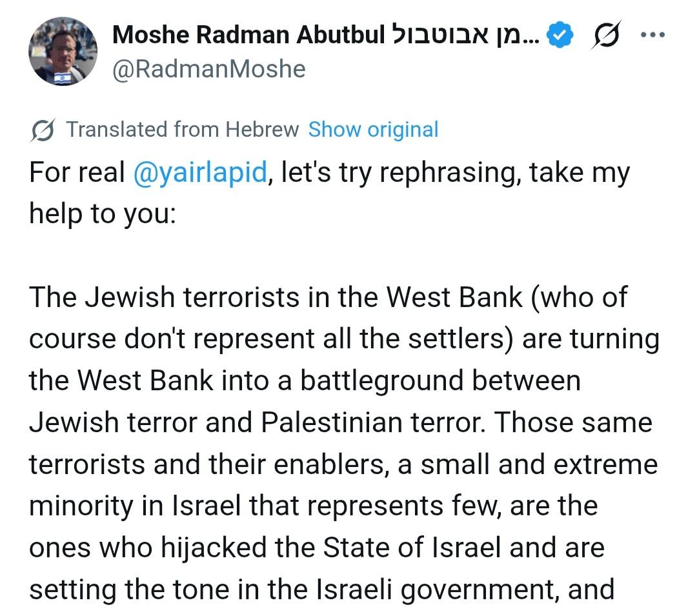This screenshot has width=697, height=616.
Task: Click the "Translated from Hebrew" label
Action: point(183,130)
